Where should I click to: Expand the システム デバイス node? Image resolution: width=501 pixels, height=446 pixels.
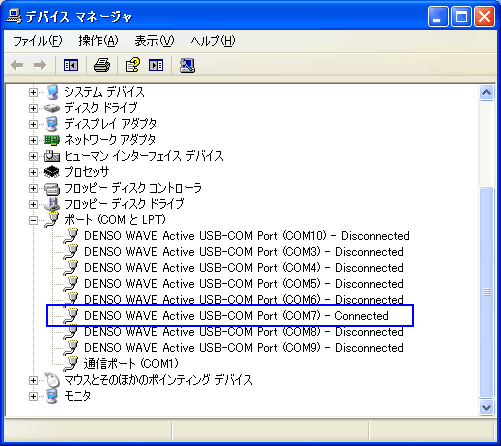tap(33, 92)
